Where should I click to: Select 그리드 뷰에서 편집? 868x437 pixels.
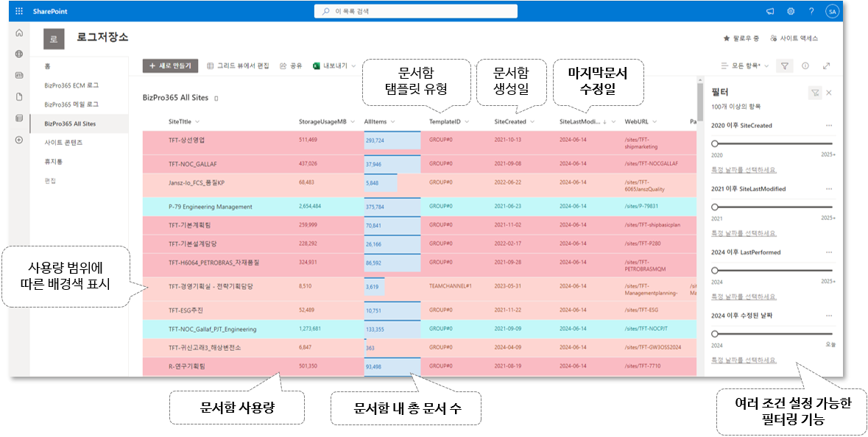tap(238, 65)
